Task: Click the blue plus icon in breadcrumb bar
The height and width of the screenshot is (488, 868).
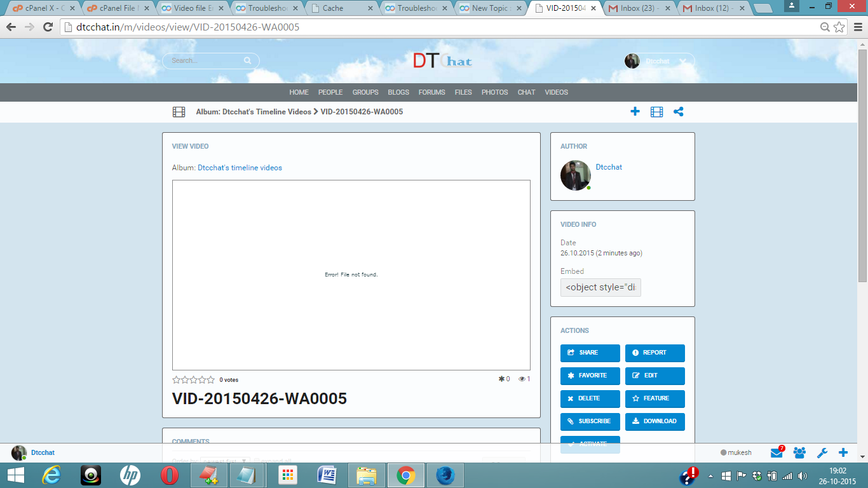Action: pos(635,112)
